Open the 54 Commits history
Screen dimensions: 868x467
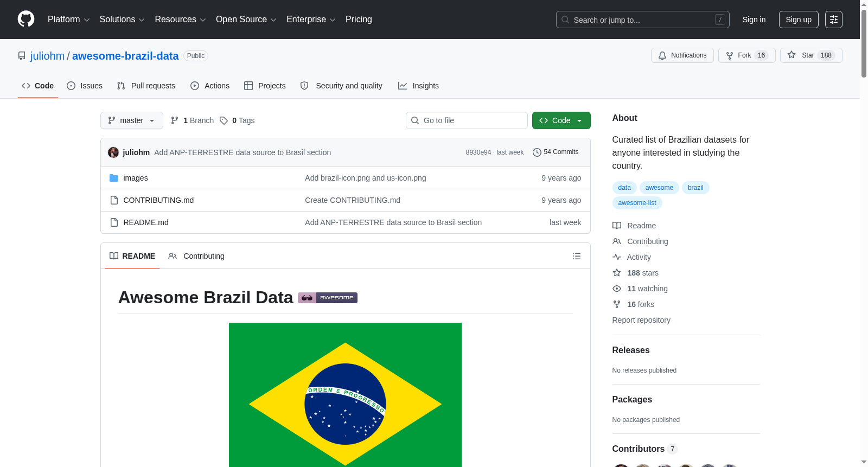tap(556, 152)
